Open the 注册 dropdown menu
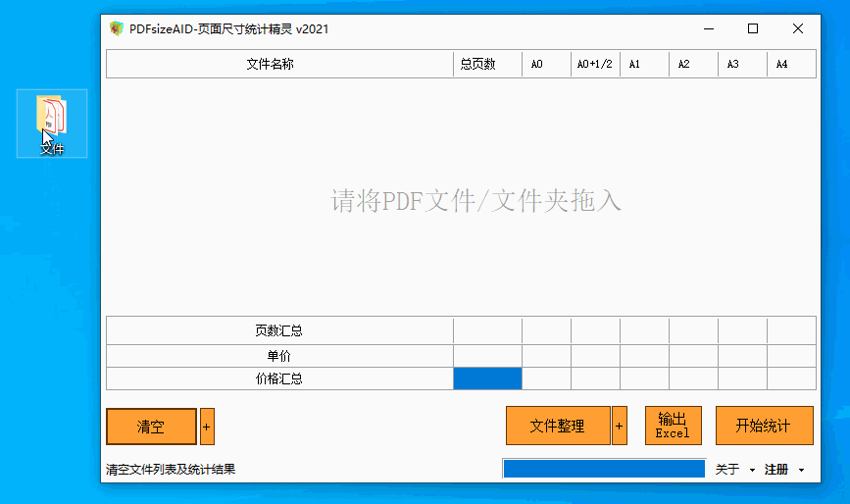The width and height of the screenshot is (850, 504). (x=784, y=470)
